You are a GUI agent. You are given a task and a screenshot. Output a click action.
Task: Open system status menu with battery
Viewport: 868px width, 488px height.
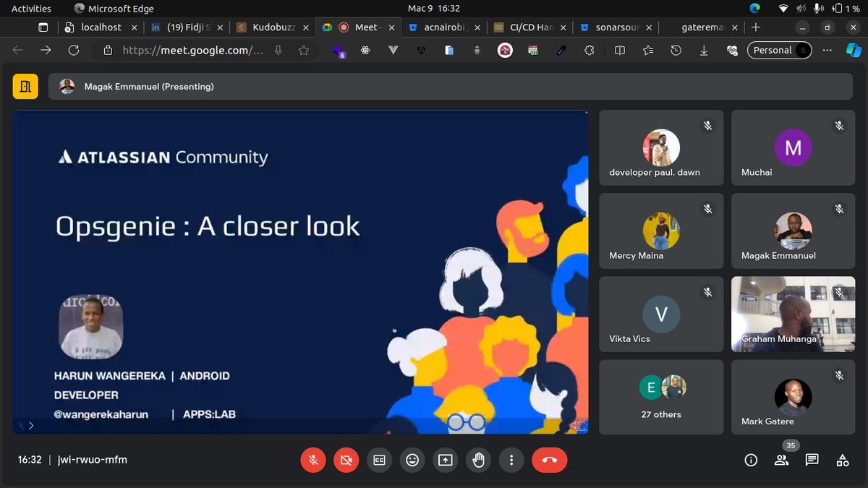coord(817,9)
